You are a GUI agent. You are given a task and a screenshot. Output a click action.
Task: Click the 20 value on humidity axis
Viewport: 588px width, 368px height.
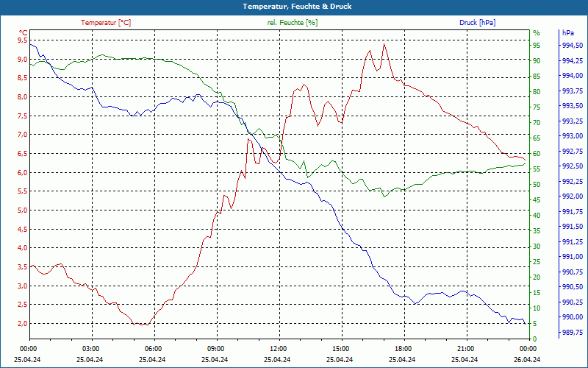click(537, 277)
